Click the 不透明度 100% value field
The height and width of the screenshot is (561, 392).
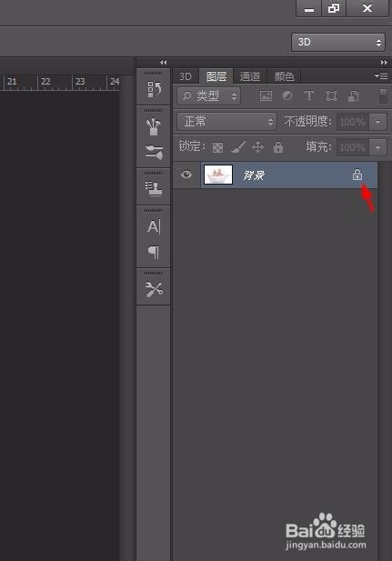click(352, 122)
